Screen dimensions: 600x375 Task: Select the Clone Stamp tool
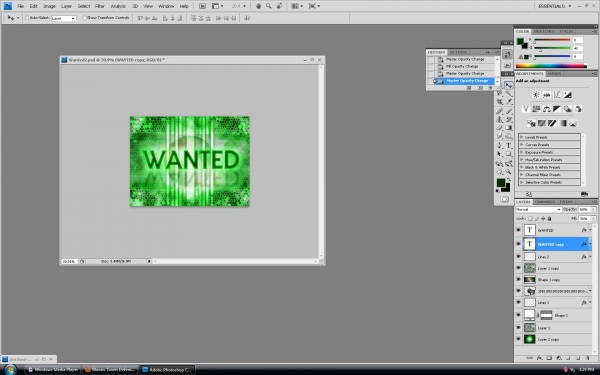pyautogui.click(x=500, y=120)
